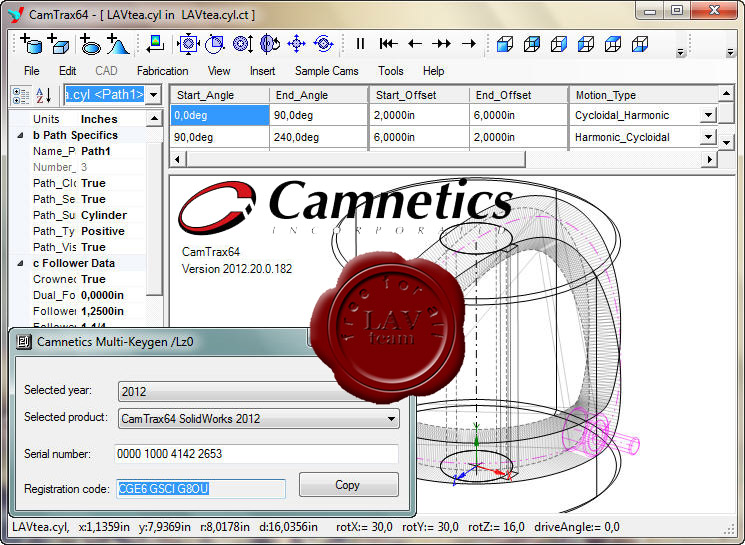Open the Tools menu
Viewport: 745px width, 545px height.
coord(391,71)
